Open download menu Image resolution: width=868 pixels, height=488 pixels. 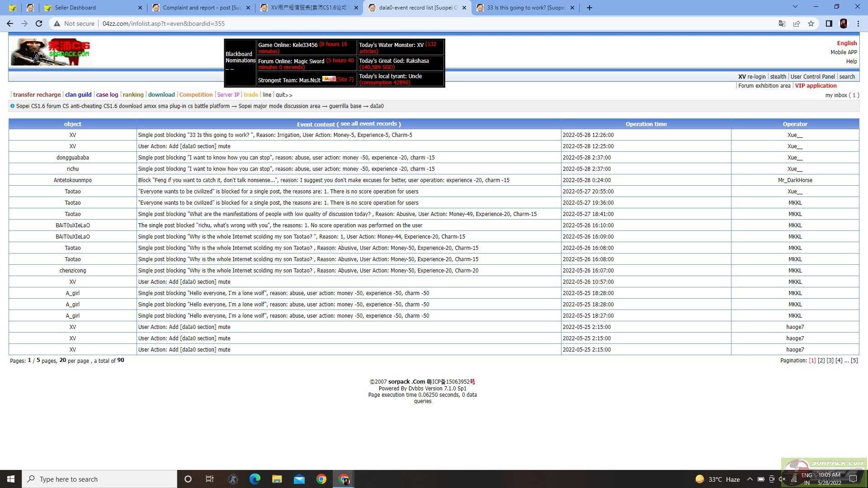161,95
